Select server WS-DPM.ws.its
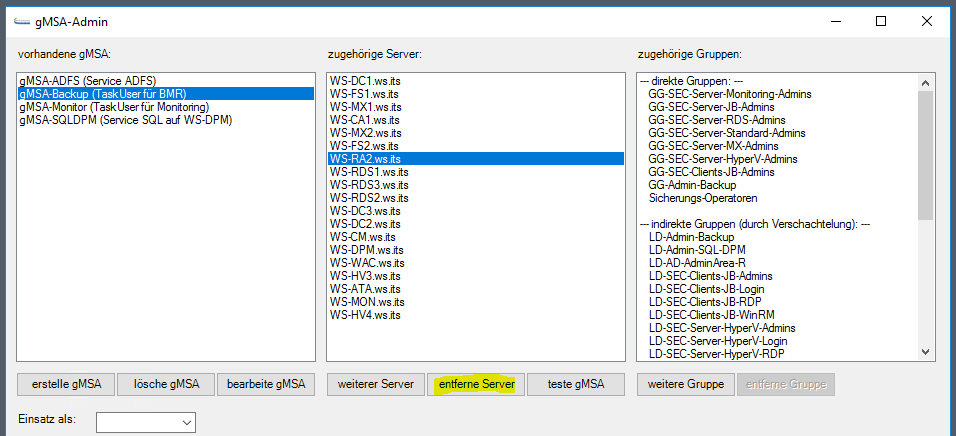Viewport: 956px width, 436px height. point(476,250)
